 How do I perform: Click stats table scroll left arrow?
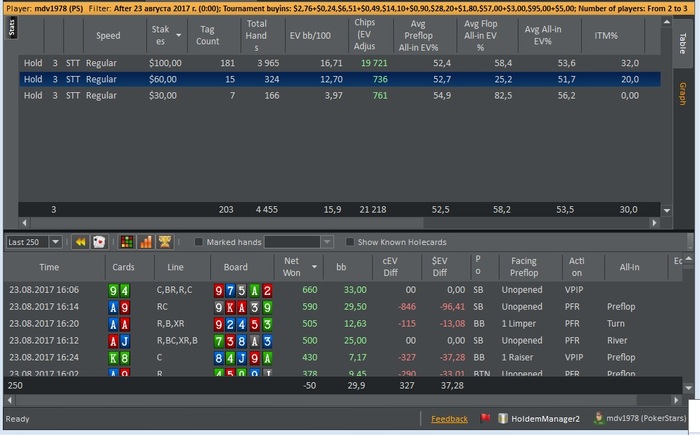point(24,222)
